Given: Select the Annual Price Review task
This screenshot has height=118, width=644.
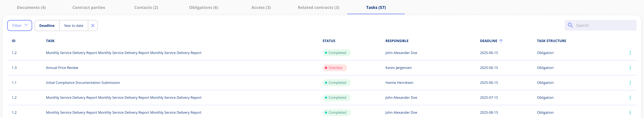Looking at the screenshot, I should click(x=62, y=67).
